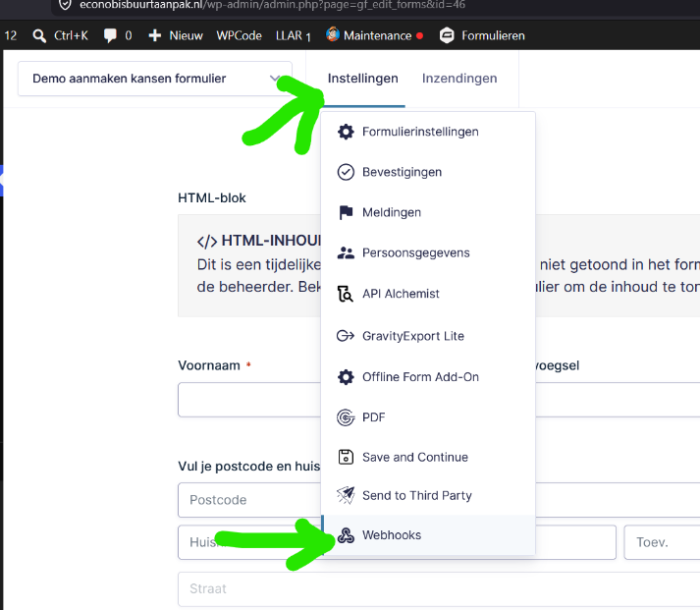
Task: Click the Postcode input field
Action: [249, 500]
